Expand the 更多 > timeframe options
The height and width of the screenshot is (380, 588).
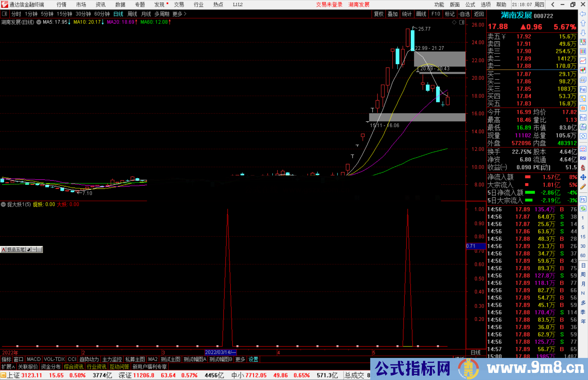click(179, 14)
